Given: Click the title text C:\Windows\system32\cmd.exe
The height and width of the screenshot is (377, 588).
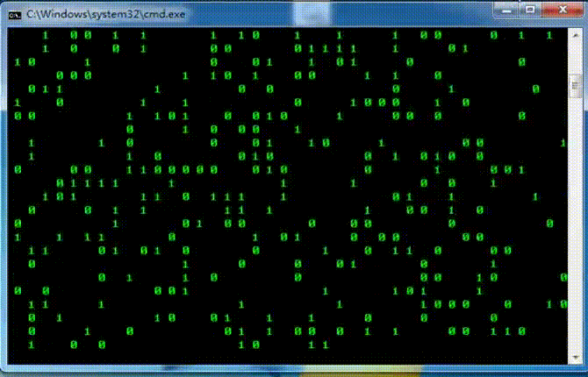Looking at the screenshot, I should 105,15.
